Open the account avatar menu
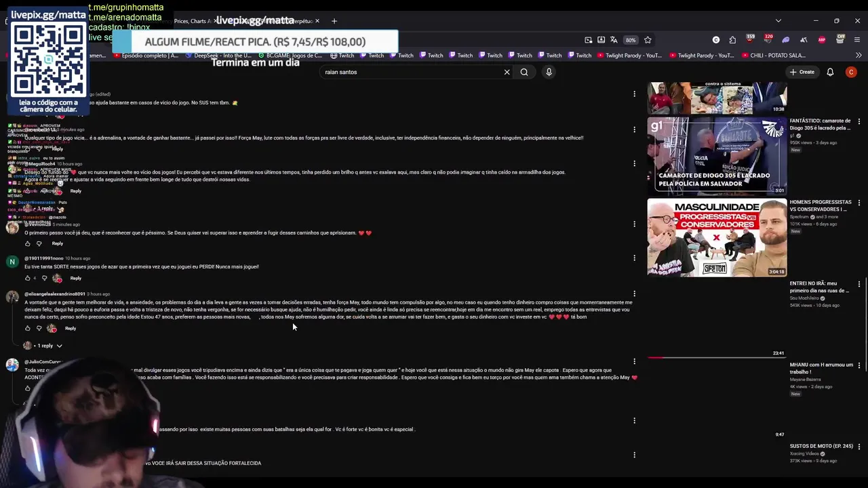Image resolution: width=868 pixels, height=488 pixels. click(851, 72)
